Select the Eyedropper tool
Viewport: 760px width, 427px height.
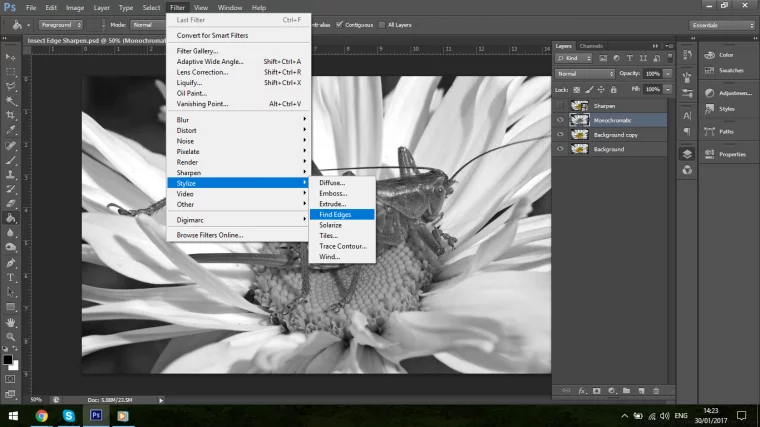click(x=10, y=130)
